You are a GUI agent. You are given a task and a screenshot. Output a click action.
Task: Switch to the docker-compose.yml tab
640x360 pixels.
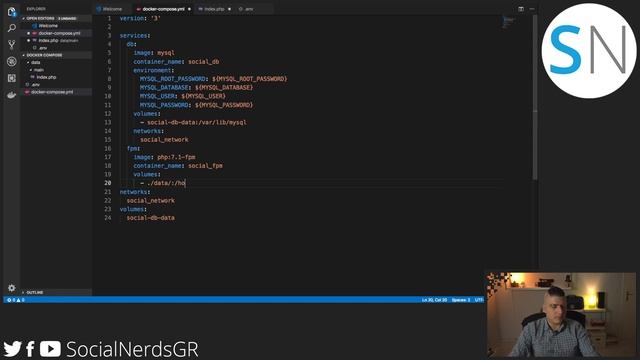[x=163, y=9]
